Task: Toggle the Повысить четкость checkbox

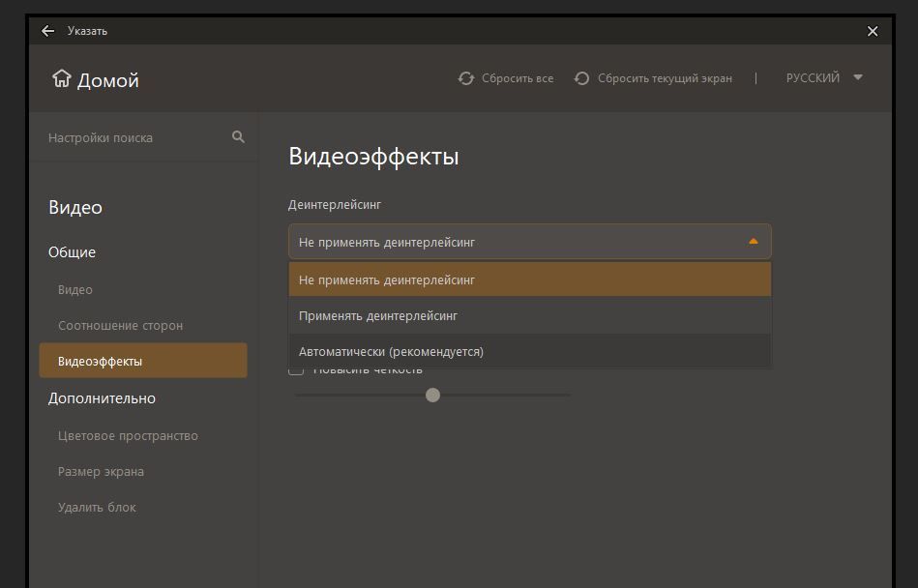Action: point(296,369)
